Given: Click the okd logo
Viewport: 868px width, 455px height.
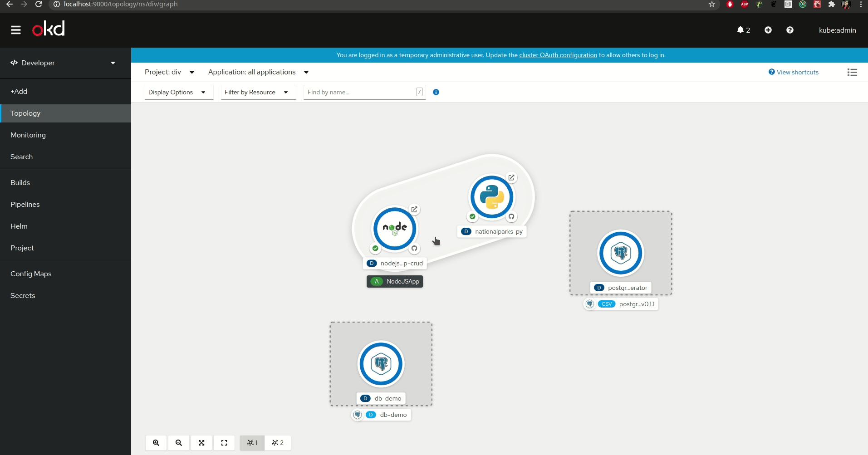Looking at the screenshot, I should point(49,29).
